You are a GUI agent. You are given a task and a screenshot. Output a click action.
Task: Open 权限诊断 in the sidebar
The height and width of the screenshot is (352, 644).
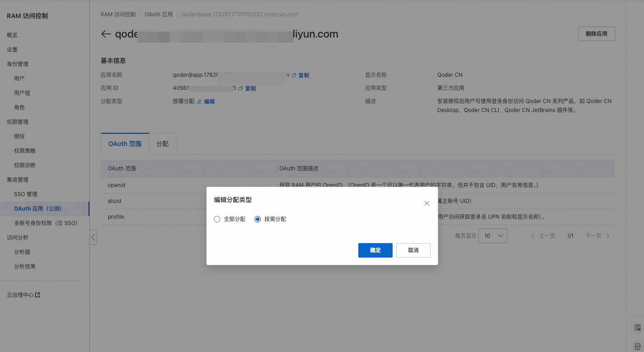pos(25,165)
